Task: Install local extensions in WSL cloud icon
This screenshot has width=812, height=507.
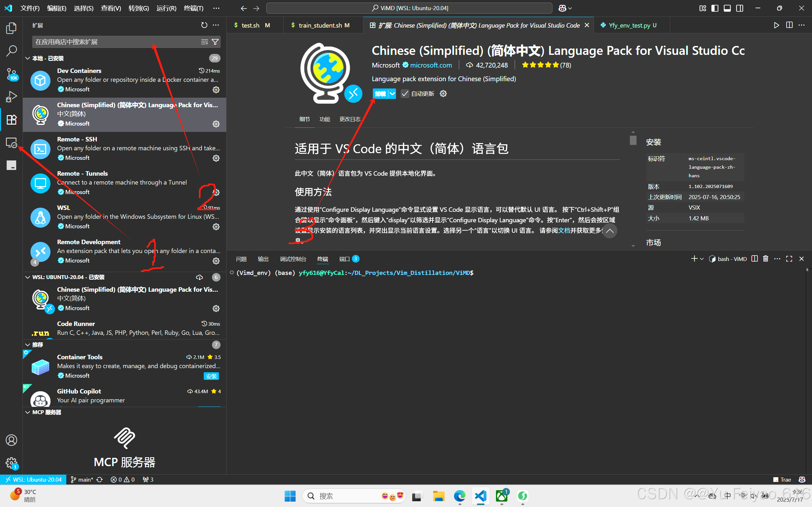Action: pyautogui.click(x=199, y=277)
